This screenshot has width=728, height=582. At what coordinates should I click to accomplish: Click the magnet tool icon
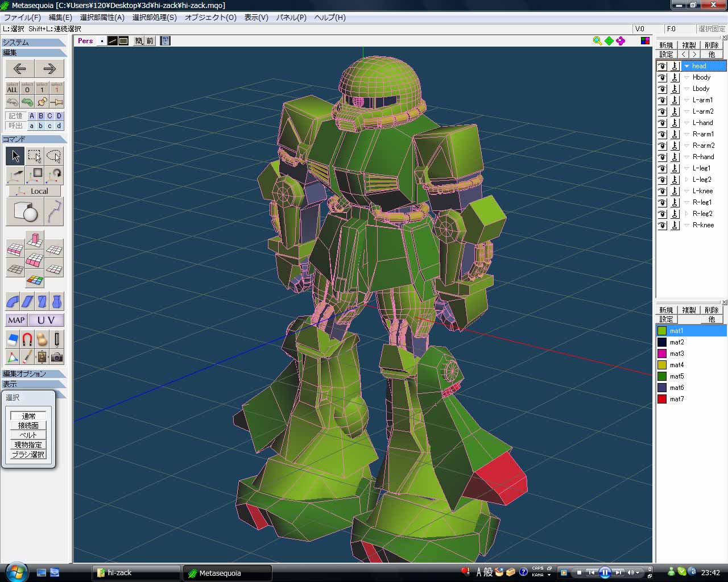pos(27,339)
